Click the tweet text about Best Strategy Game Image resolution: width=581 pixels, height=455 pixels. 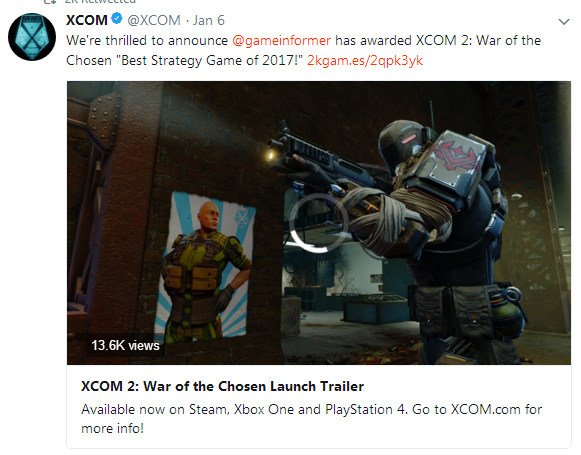click(x=303, y=50)
